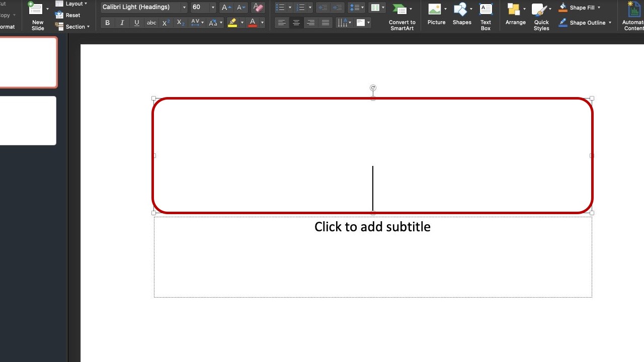Open the Section menu
Image resolution: width=644 pixels, height=362 pixels.
[x=72, y=27]
